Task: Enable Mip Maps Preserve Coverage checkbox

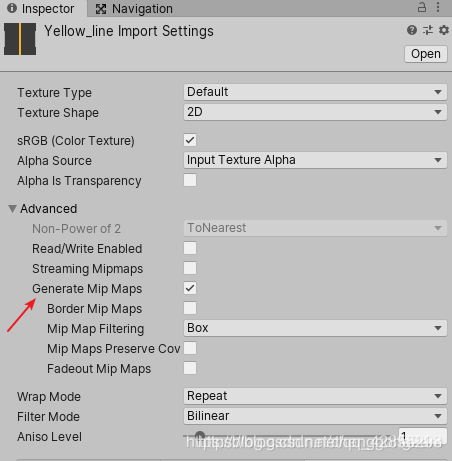Action: tap(190, 348)
